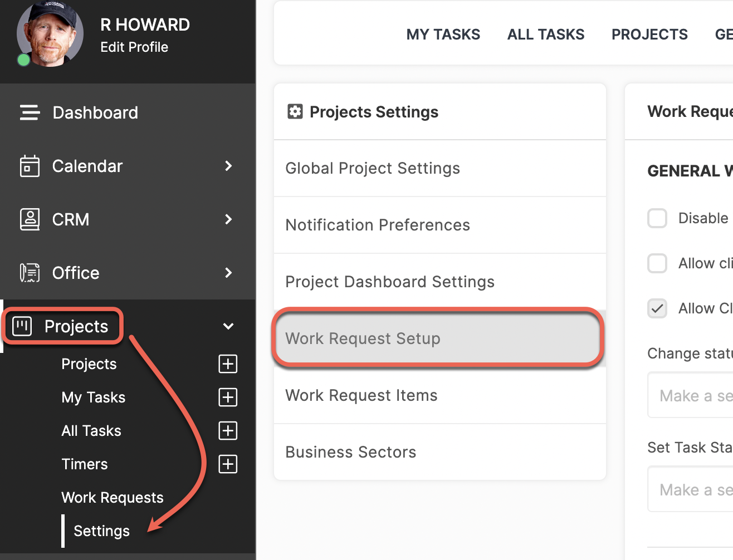Uncheck the checked Allow Cl checkbox
Viewport: 733px width, 560px height.
[x=657, y=308]
